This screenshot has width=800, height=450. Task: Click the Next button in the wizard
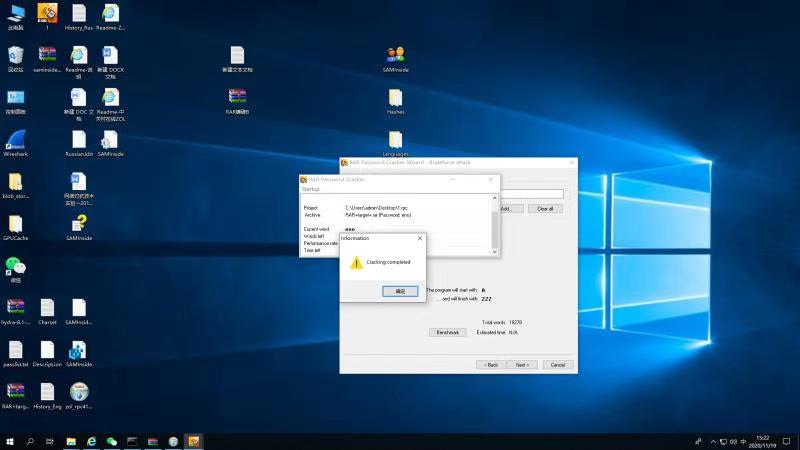tap(522, 365)
